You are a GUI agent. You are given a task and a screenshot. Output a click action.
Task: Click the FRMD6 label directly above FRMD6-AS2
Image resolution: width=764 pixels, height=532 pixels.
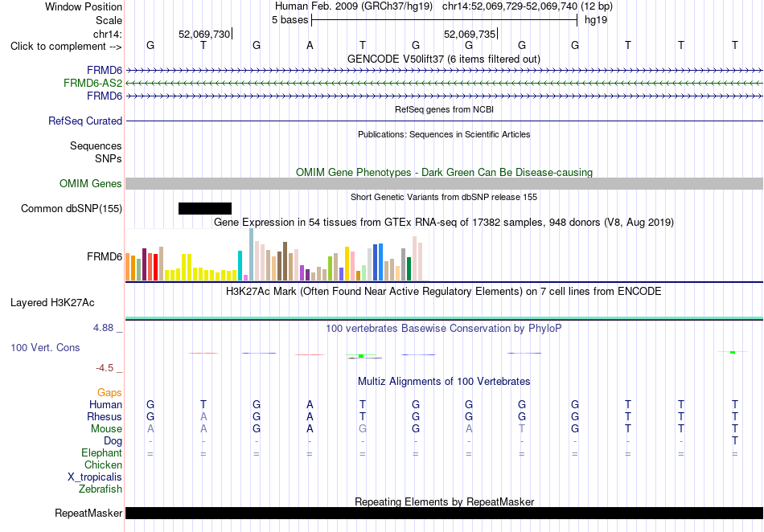(105, 71)
